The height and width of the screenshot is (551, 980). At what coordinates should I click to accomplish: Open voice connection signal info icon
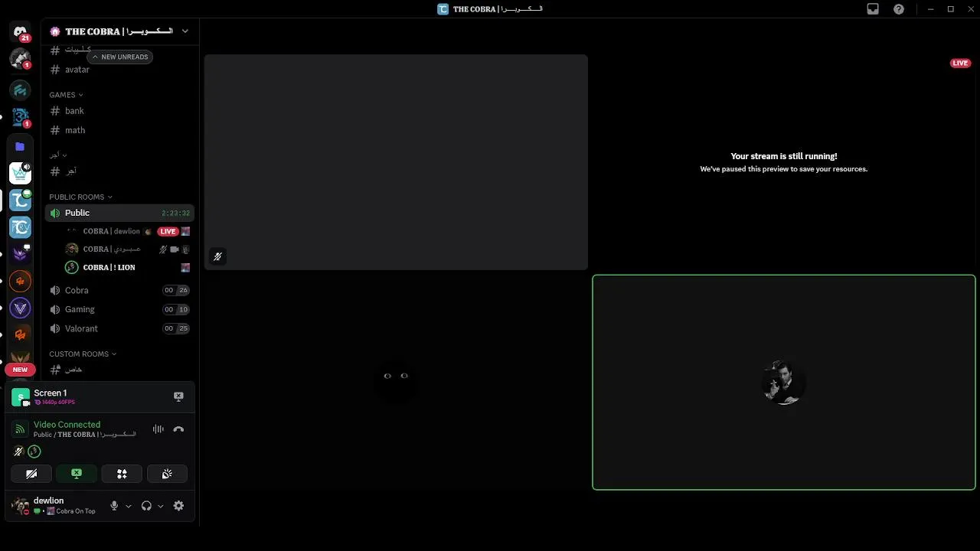pos(20,429)
